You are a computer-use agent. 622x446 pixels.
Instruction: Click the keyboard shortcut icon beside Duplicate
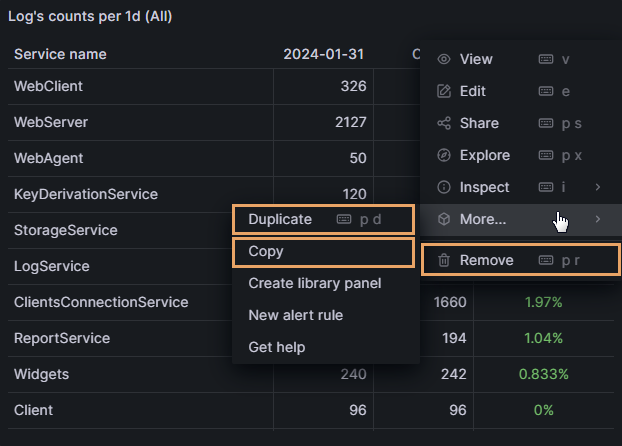click(344, 219)
